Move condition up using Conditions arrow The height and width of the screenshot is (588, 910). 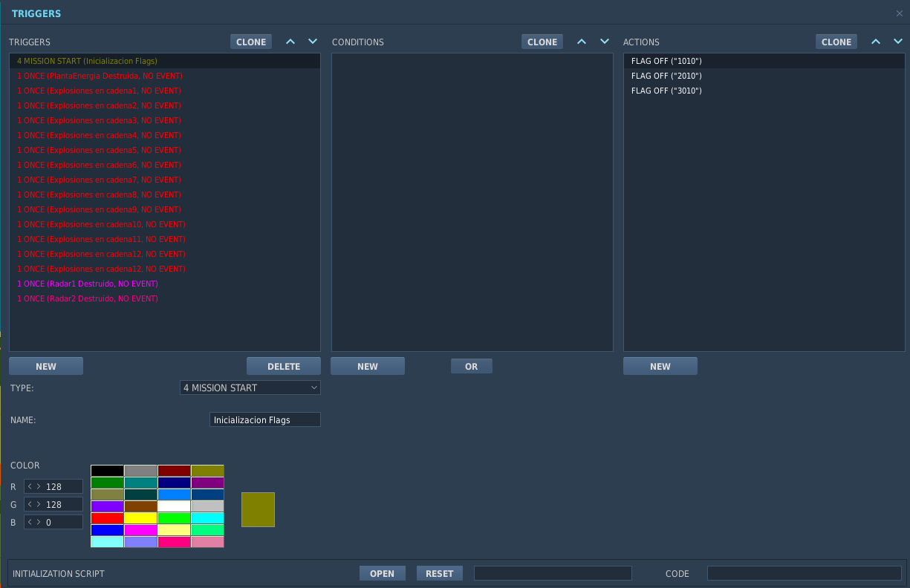(x=582, y=42)
